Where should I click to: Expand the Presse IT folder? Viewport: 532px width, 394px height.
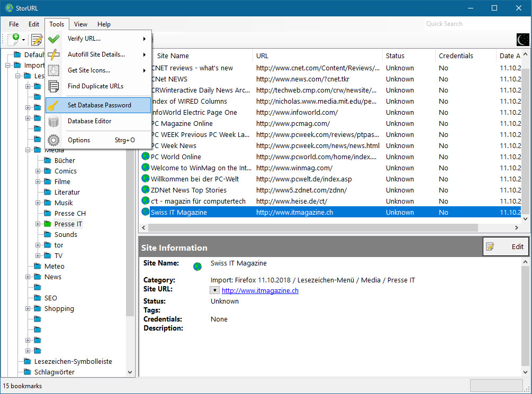point(38,224)
